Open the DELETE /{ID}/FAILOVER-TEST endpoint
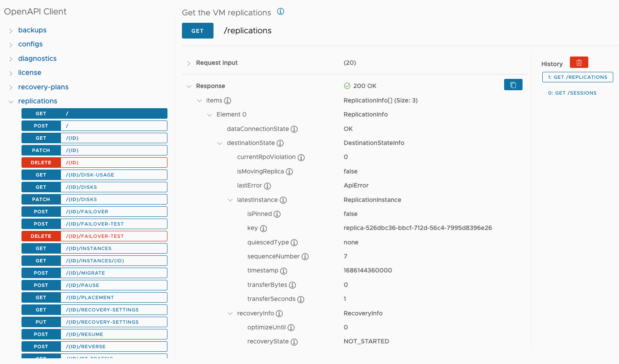Screen dimensions: 619x364 (94, 236)
